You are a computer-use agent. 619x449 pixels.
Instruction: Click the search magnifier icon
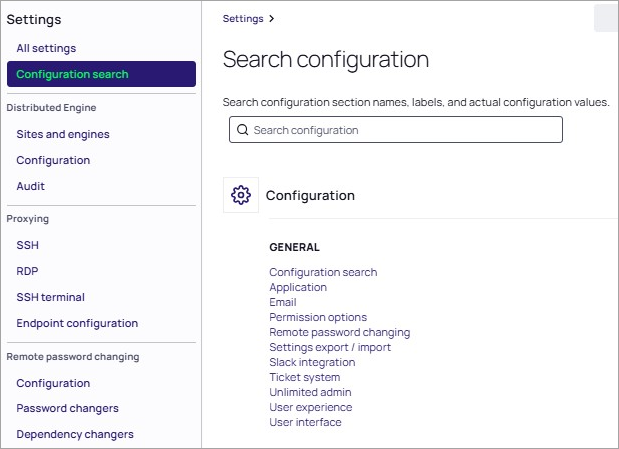[242, 130]
